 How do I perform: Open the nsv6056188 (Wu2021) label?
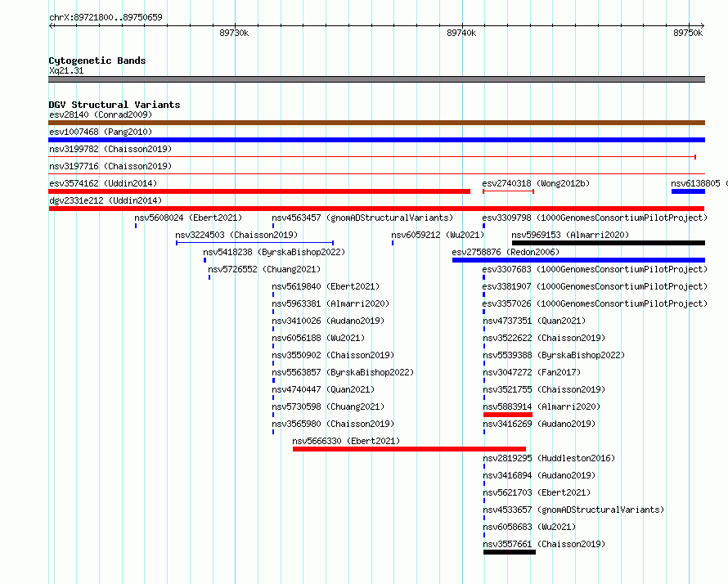pos(318,338)
